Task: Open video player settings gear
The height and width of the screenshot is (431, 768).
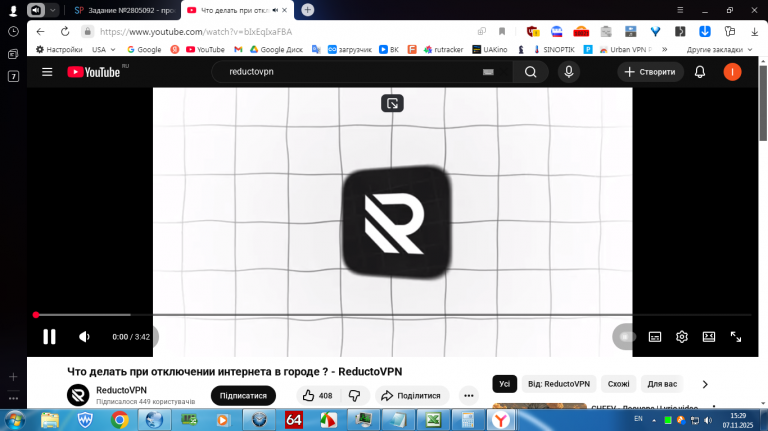Action: (682, 336)
